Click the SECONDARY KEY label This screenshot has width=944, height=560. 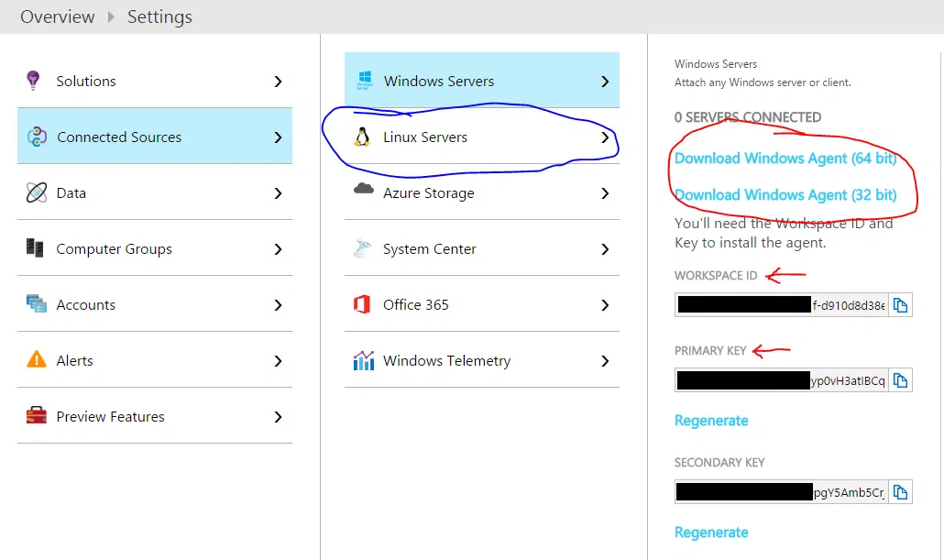tap(719, 463)
